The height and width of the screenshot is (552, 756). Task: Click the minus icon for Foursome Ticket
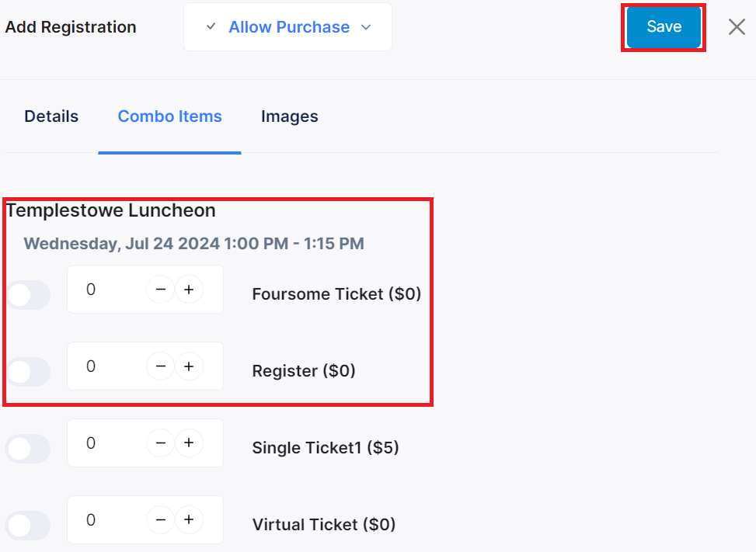point(161,289)
